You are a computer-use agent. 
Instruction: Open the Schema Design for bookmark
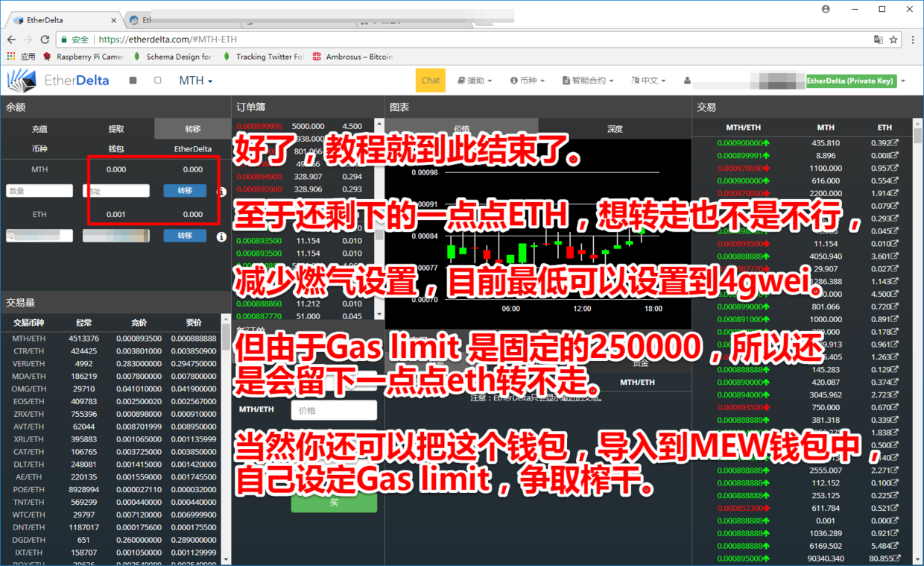(172, 57)
